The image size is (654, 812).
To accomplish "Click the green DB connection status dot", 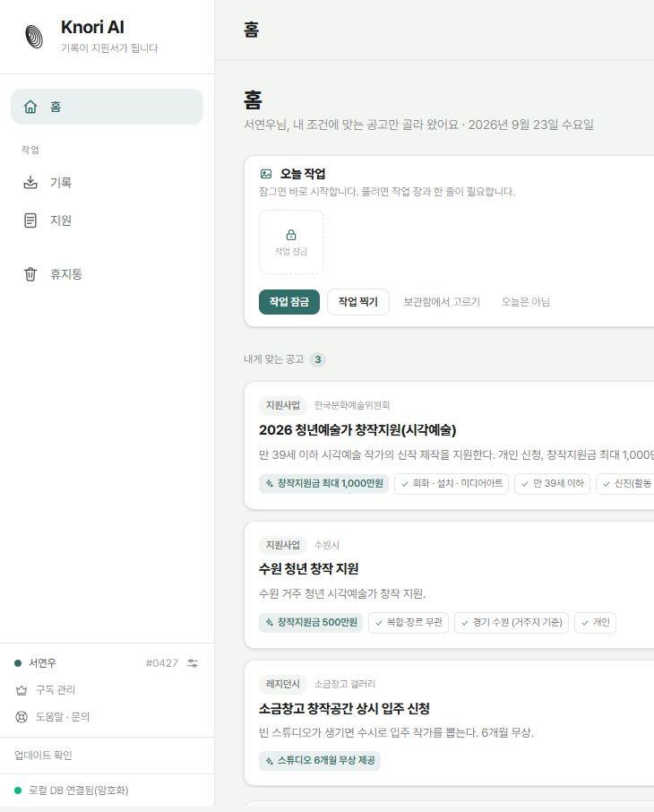I will [x=18, y=790].
